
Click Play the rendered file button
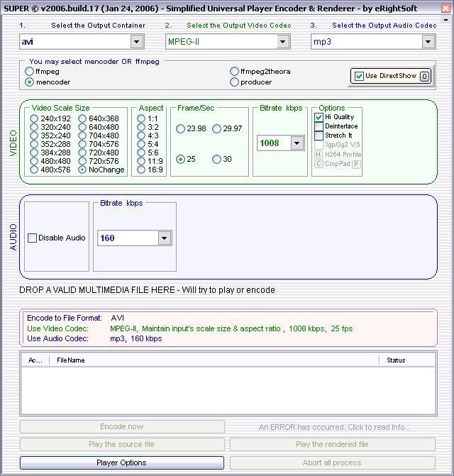click(x=333, y=444)
